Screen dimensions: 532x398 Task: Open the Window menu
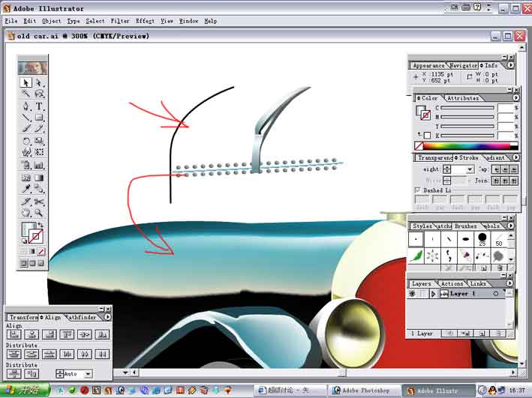tap(188, 21)
